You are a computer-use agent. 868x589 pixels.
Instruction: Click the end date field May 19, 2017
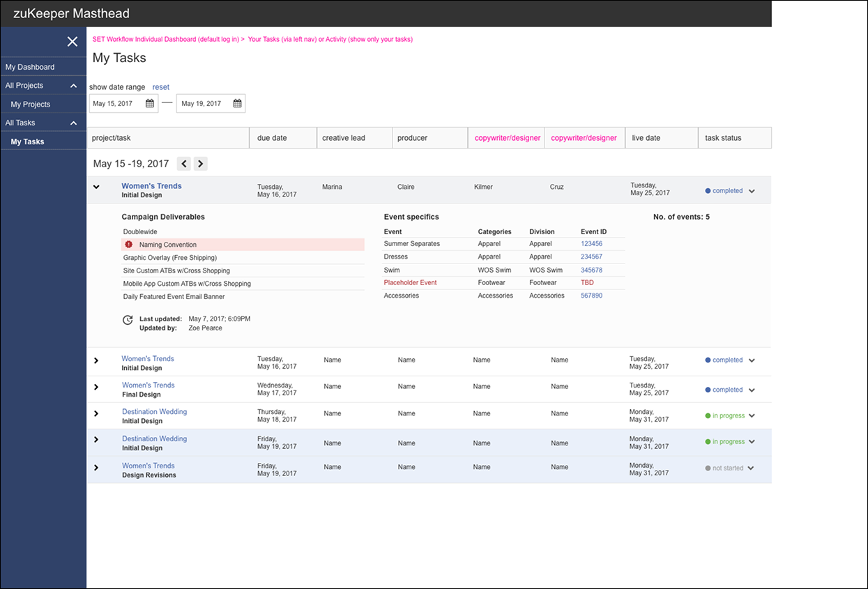[211, 103]
